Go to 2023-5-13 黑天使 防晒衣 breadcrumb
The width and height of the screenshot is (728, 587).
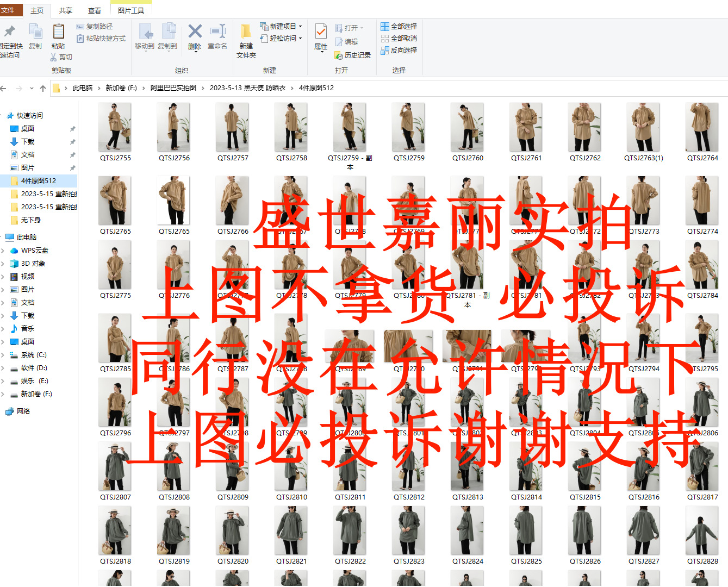point(248,88)
